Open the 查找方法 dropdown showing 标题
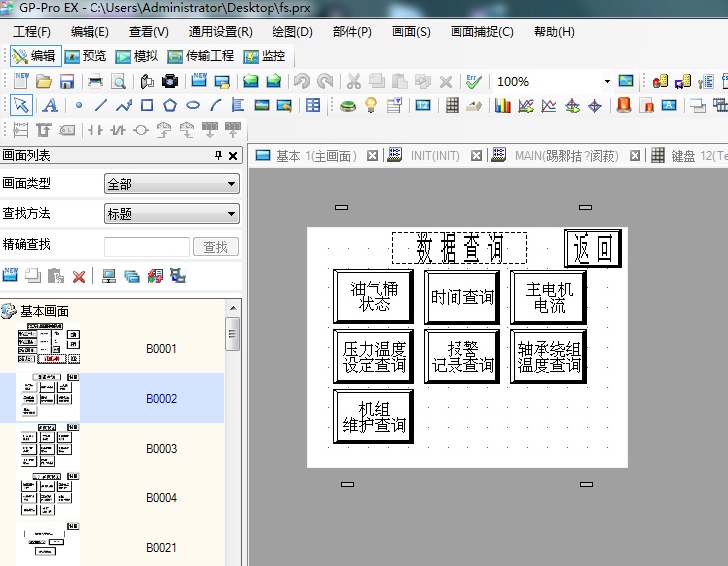The width and height of the screenshot is (728, 566). tap(171, 213)
